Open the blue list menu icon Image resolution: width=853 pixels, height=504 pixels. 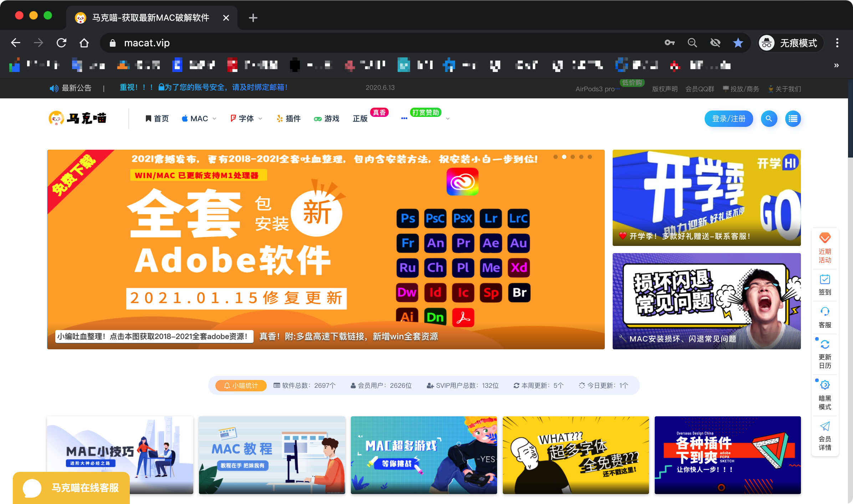[793, 119]
